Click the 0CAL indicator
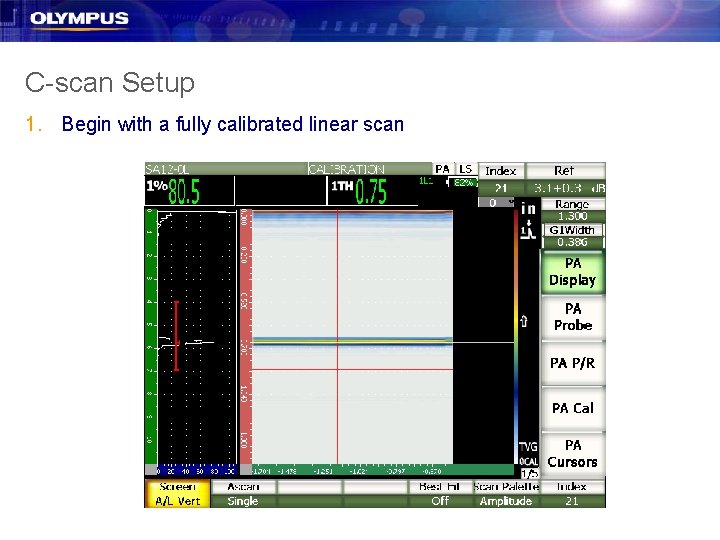Viewport: 720px width, 540px height. (x=528, y=461)
